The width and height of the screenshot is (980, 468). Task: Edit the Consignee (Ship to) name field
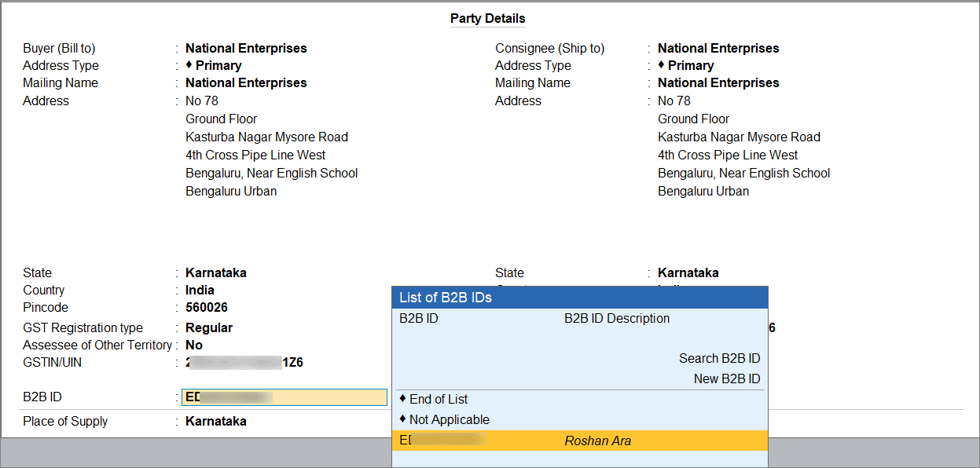point(718,49)
